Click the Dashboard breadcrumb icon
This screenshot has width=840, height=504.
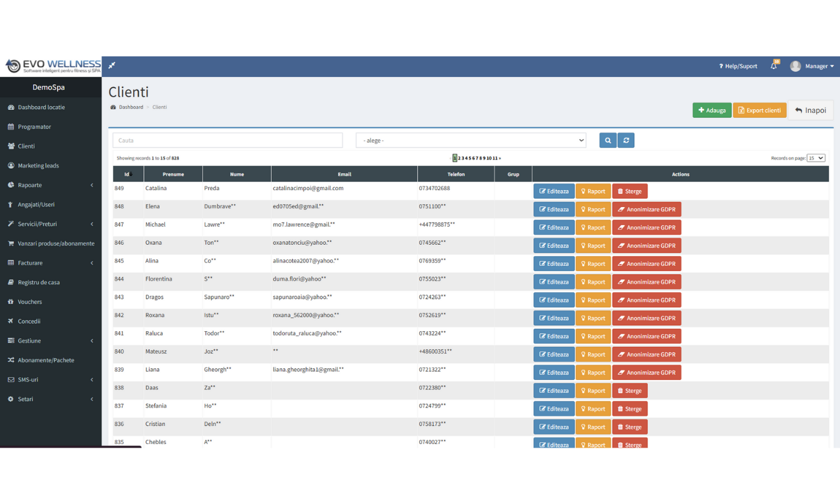113,107
